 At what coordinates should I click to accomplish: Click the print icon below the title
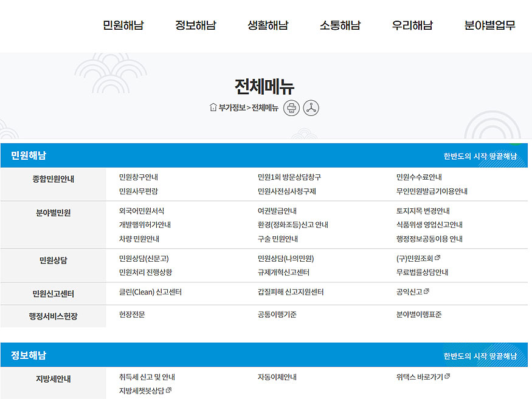click(291, 108)
